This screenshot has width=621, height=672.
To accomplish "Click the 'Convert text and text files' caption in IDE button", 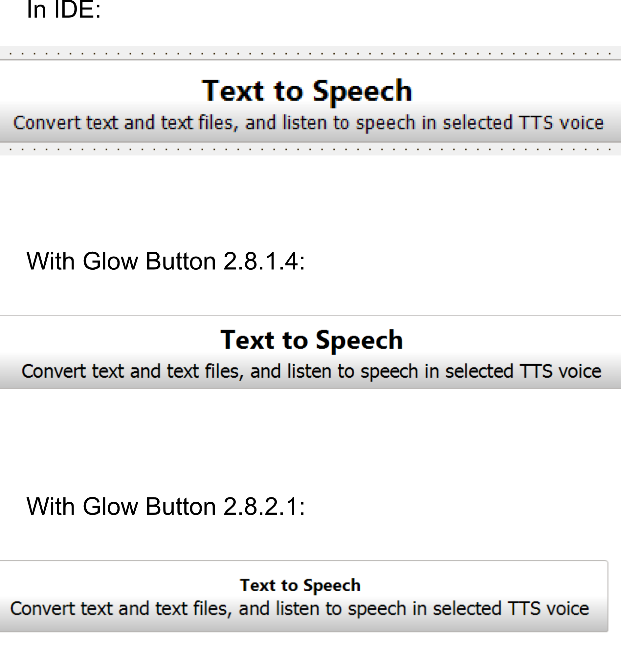I will click(x=308, y=123).
